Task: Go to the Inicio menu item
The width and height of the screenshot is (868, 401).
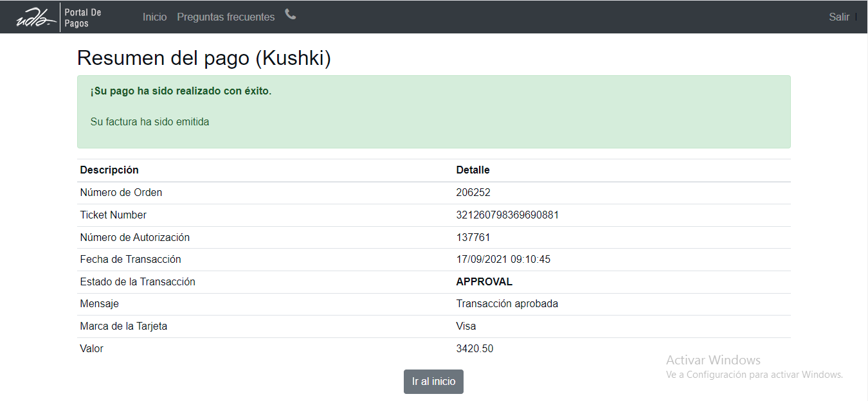Action: pos(154,17)
